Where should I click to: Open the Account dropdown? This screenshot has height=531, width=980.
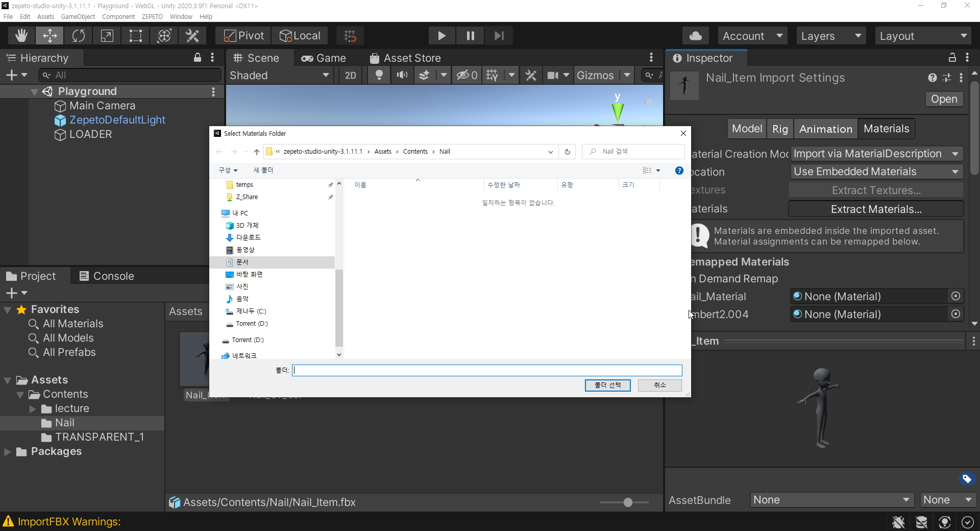coord(752,36)
